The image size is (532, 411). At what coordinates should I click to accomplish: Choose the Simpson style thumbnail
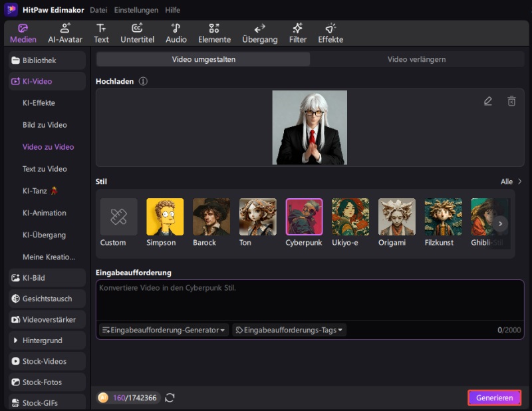[165, 217]
